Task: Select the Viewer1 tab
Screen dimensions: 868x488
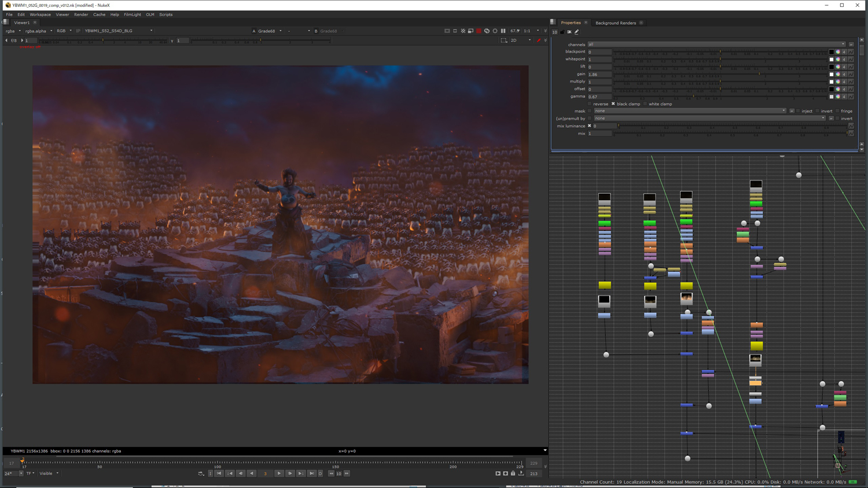Action: click(21, 23)
